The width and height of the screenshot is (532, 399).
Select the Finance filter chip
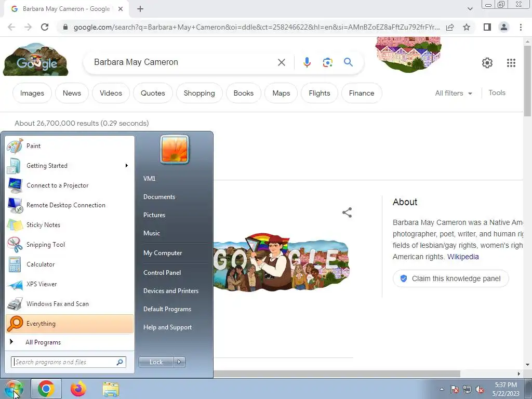point(362,93)
